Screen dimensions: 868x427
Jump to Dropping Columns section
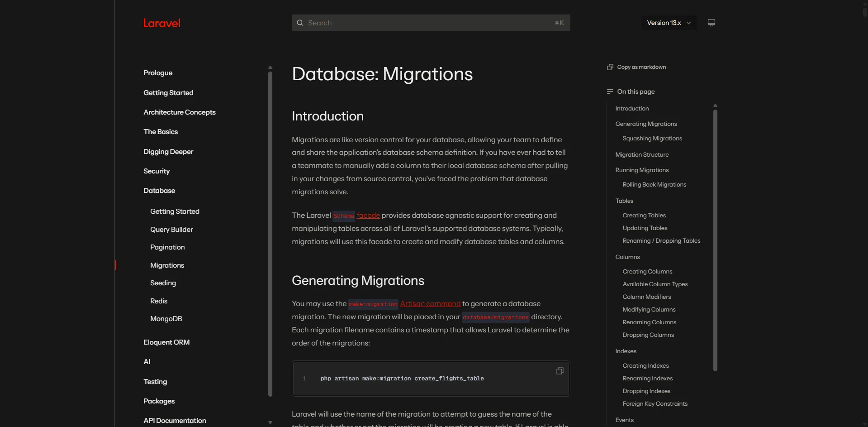[x=648, y=335]
